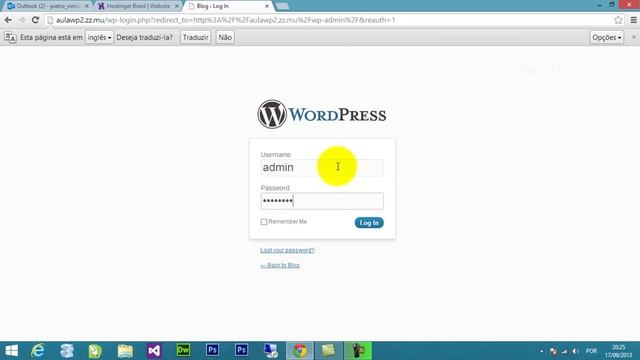The height and width of the screenshot is (360, 640).
Task: Open a new browser tab
Action: (282, 6)
